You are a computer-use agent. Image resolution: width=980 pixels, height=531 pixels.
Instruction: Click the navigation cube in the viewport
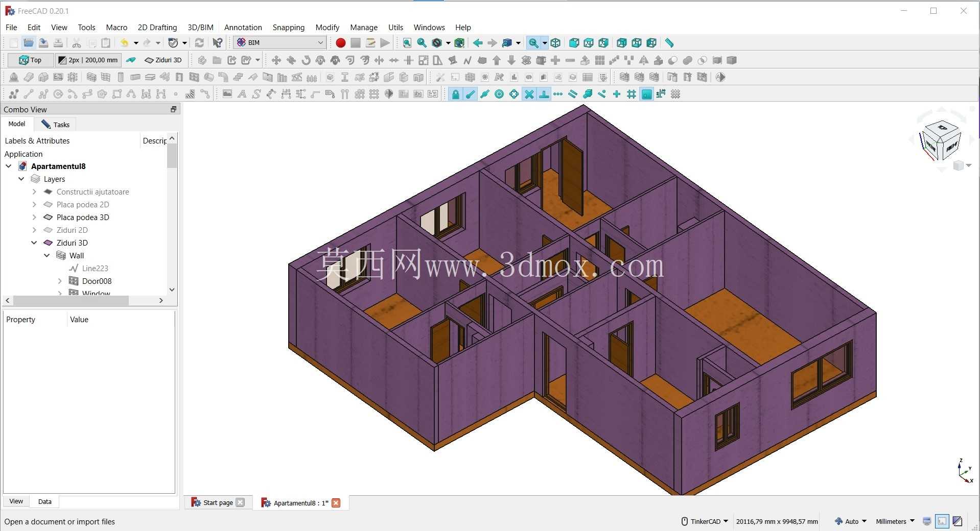(x=941, y=140)
